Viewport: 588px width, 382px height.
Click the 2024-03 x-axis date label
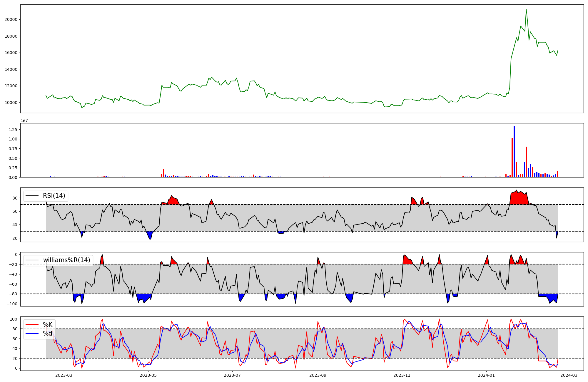(x=569, y=375)
